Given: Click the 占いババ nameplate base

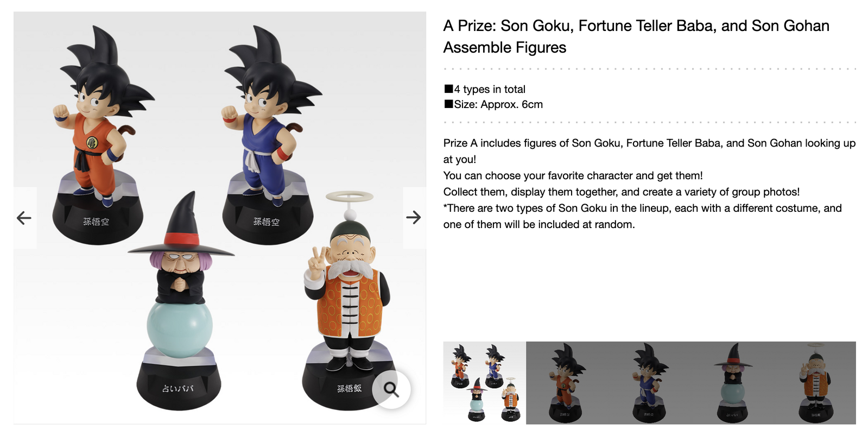Looking at the screenshot, I should coord(178,388).
